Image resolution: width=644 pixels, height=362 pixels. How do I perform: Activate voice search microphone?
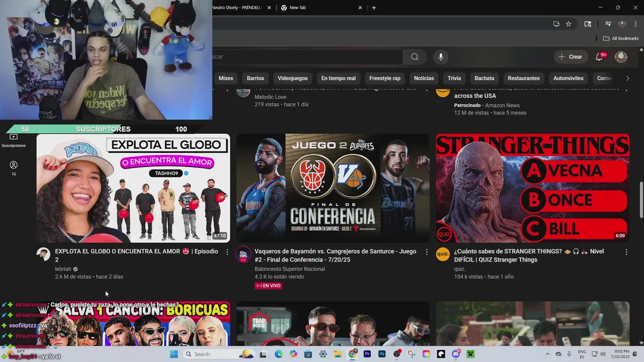coord(441,57)
